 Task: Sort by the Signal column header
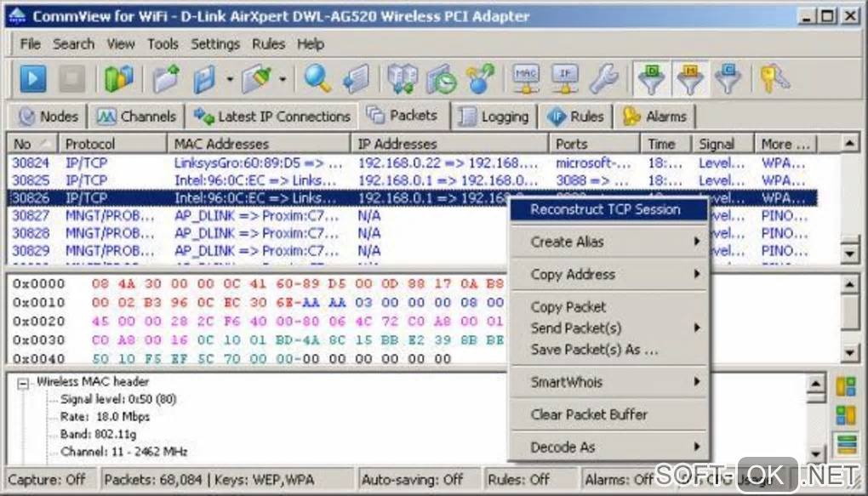[722, 144]
